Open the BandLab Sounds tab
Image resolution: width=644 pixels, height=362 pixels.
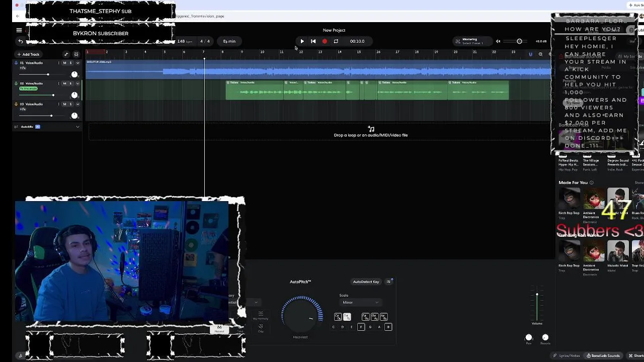pyautogui.click(x=603, y=355)
